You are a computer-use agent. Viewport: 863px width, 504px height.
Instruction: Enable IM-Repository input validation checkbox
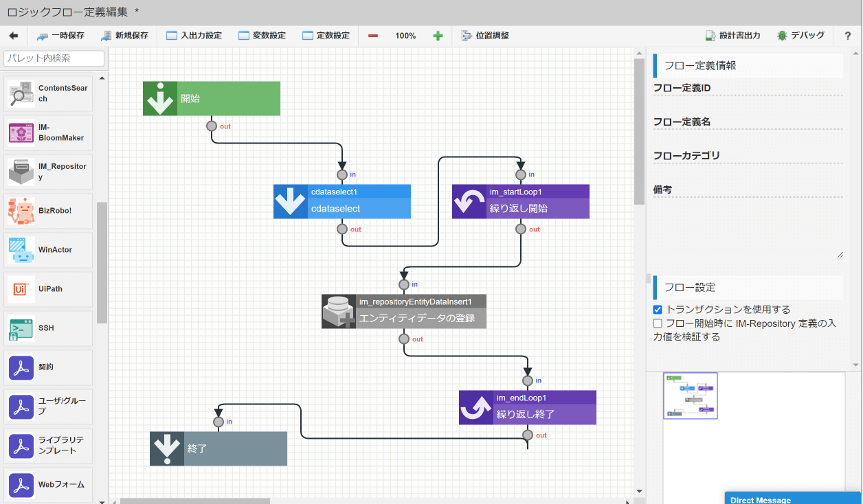657,323
